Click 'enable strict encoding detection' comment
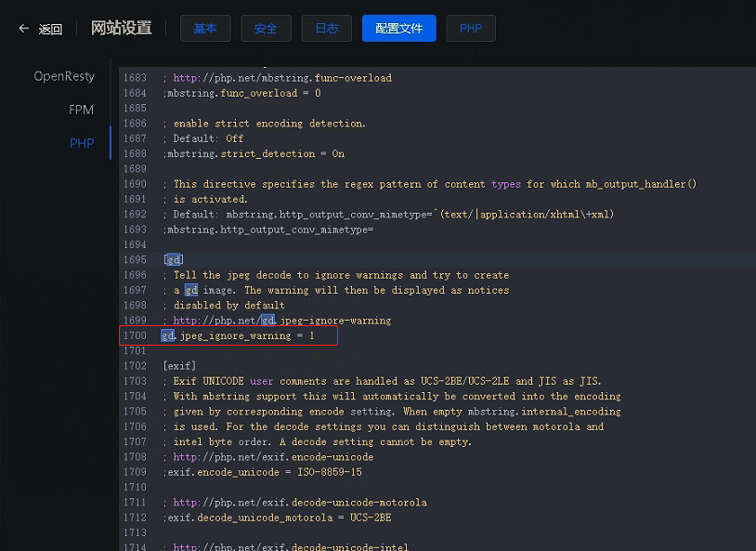The height and width of the screenshot is (551, 756). [x=264, y=124]
